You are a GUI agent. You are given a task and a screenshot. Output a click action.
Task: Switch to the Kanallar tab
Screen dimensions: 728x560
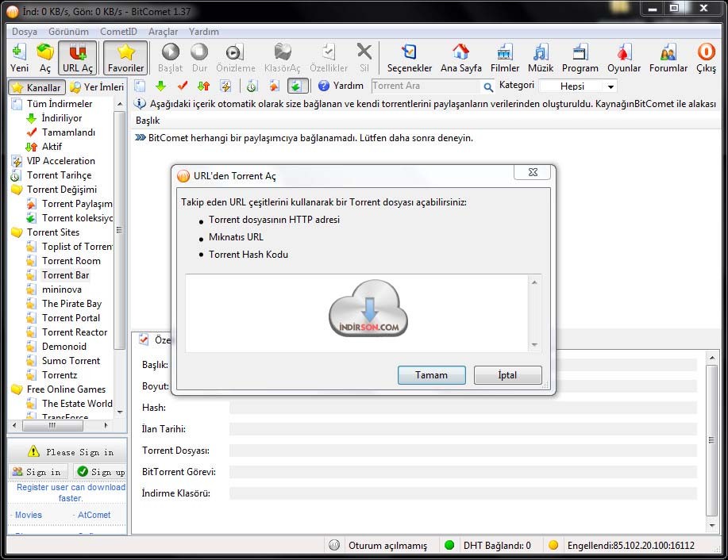pos(37,87)
